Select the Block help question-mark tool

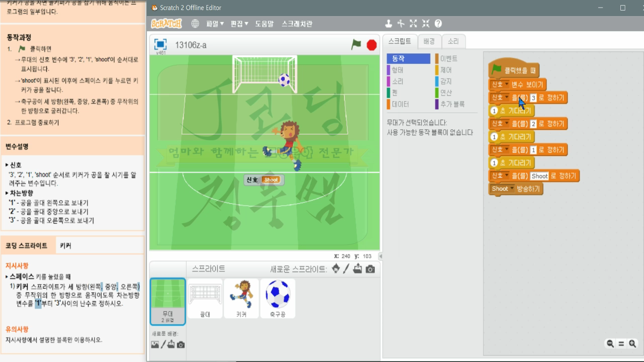click(x=438, y=24)
